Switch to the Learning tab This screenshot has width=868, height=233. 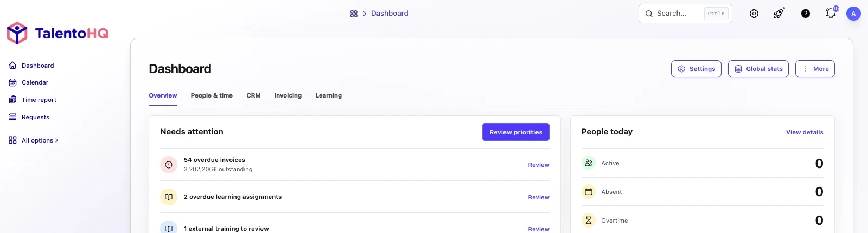pyautogui.click(x=329, y=95)
